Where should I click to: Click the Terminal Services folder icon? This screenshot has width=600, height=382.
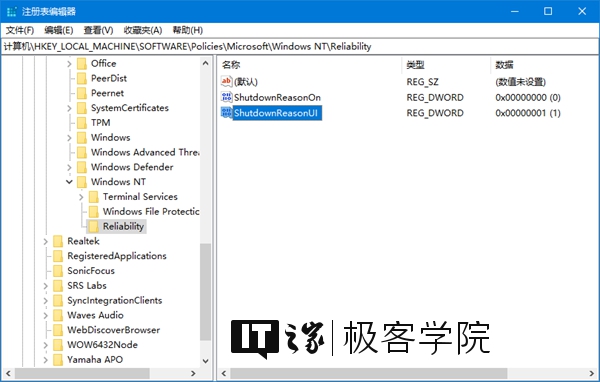93,197
